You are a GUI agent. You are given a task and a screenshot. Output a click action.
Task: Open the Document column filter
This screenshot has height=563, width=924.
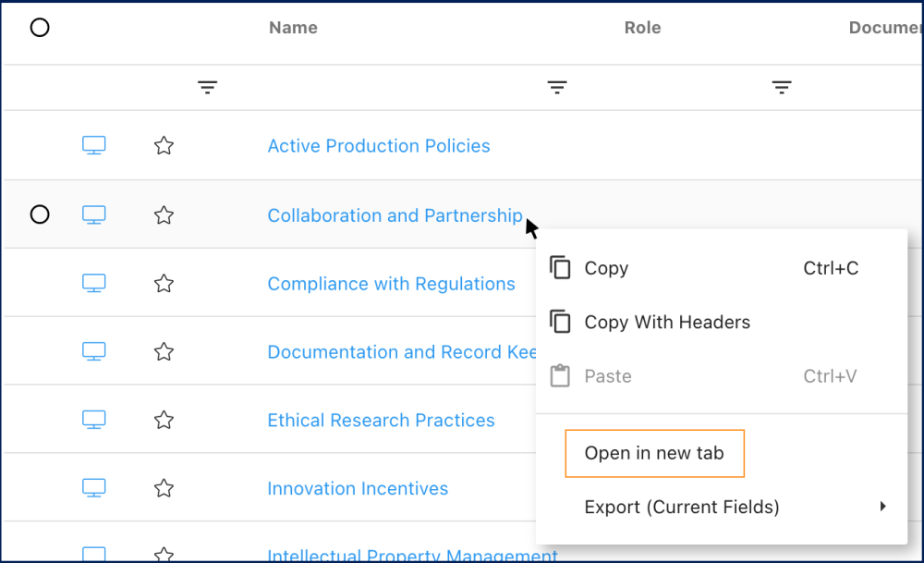[x=782, y=88]
